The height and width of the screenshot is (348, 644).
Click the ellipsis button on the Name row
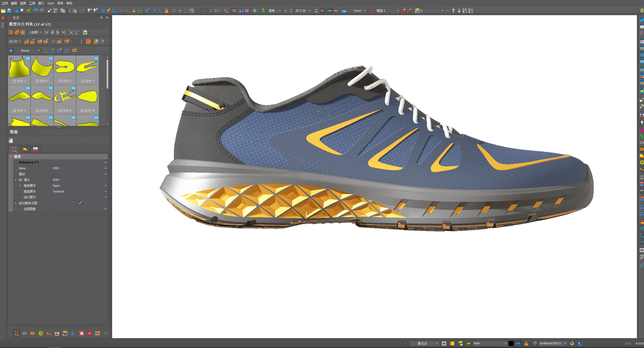[x=106, y=168]
